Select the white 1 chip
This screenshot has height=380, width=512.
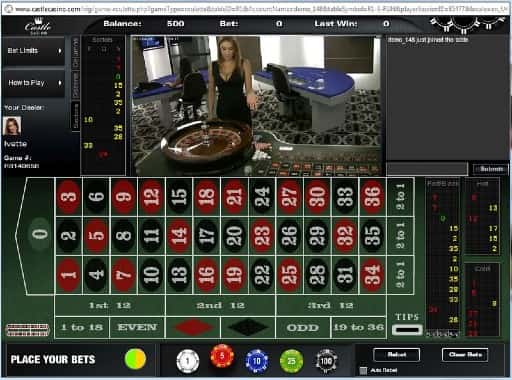tap(188, 361)
